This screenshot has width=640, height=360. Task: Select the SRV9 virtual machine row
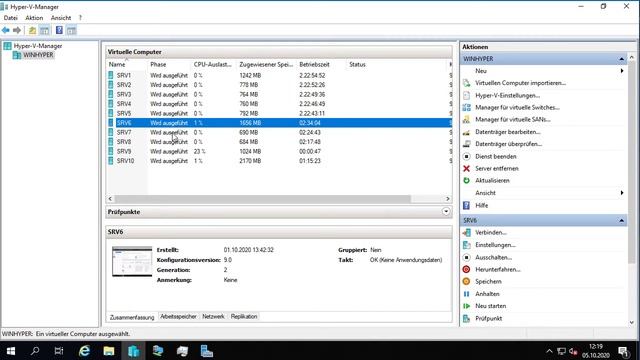279,151
